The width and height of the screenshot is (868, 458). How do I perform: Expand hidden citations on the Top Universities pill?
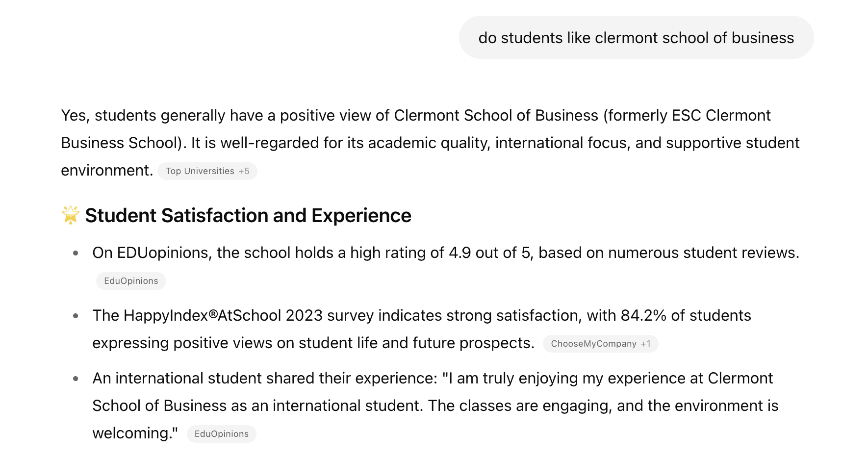244,171
